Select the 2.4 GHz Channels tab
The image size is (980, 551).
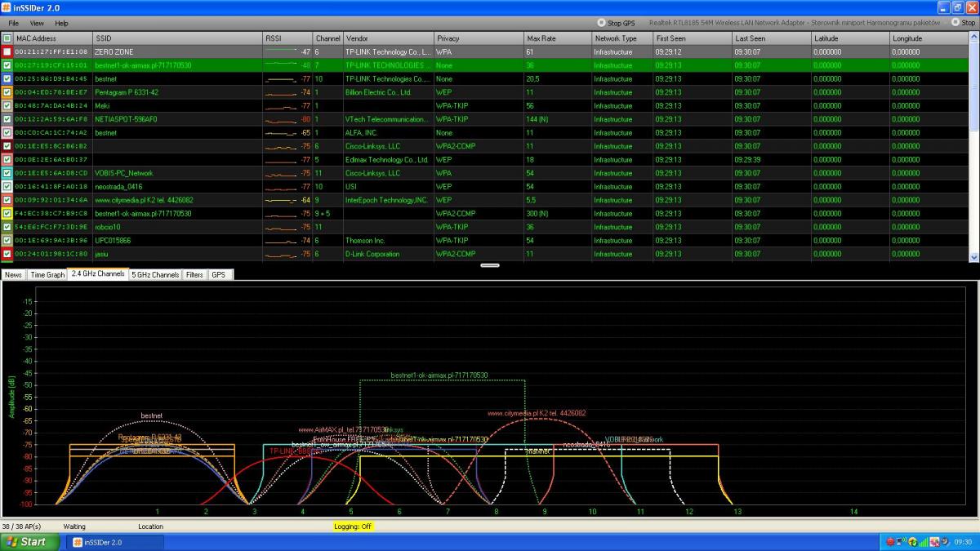98,274
